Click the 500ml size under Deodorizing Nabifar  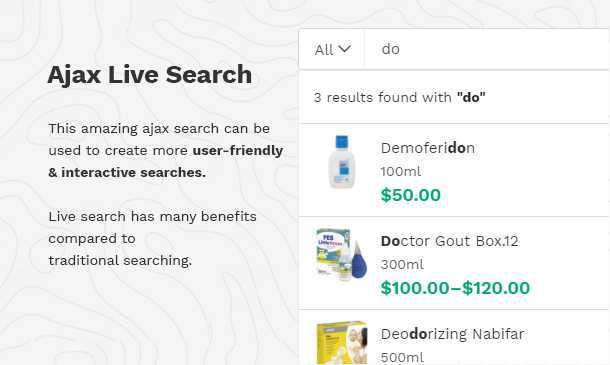tap(402, 357)
